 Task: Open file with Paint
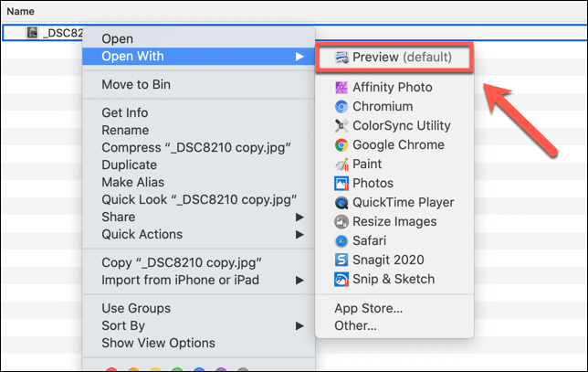(x=394, y=164)
